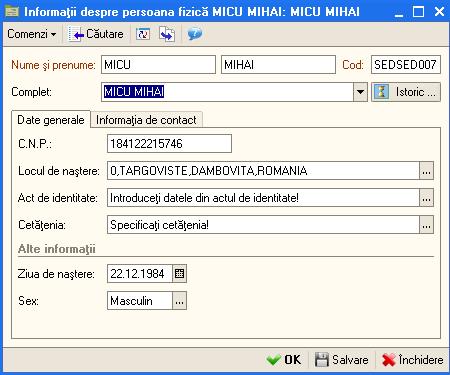This screenshot has width=450, height=375.
Task: Click the Închidere close button
Action: click(413, 360)
